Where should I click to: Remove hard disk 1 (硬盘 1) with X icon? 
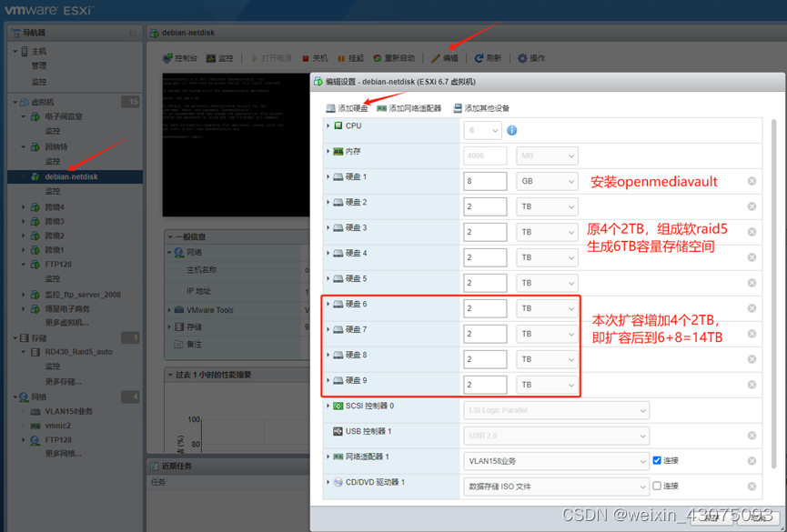tap(752, 181)
